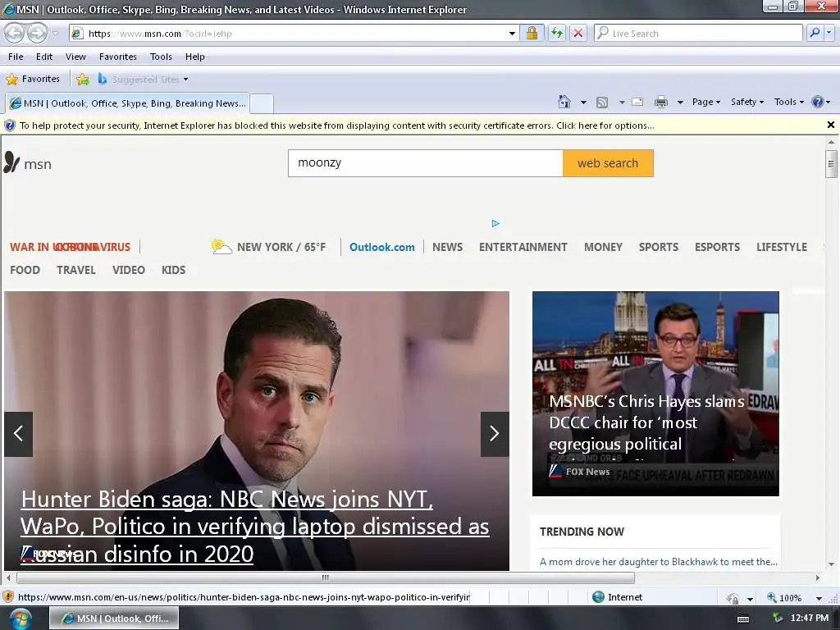
Task: Click the Refresh page icon
Action: point(557,33)
